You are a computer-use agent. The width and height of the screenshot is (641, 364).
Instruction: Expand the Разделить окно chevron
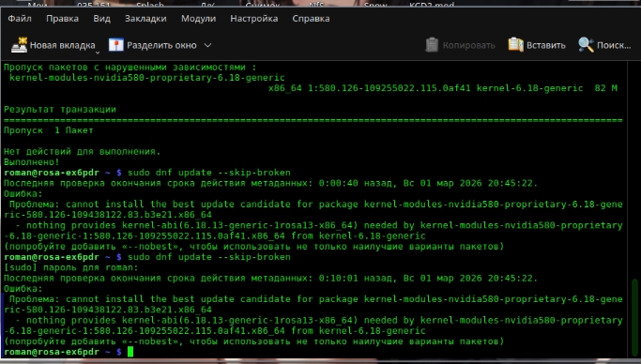pos(207,45)
